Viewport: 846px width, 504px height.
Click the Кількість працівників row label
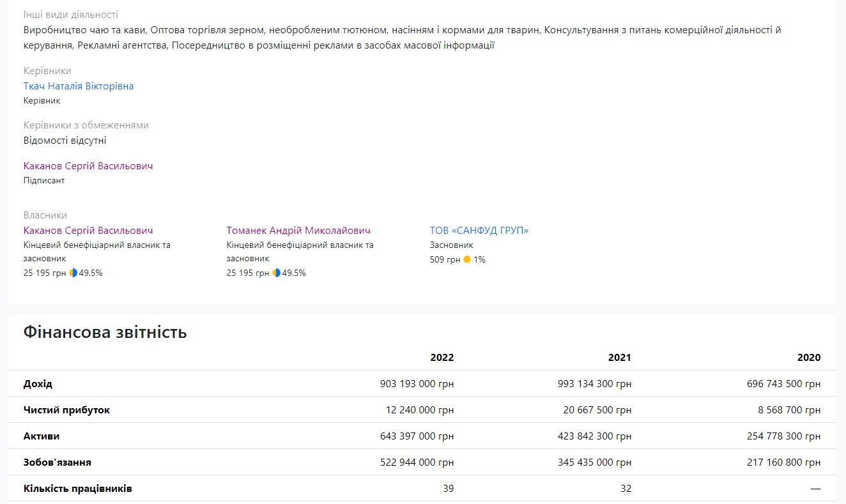(77, 489)
